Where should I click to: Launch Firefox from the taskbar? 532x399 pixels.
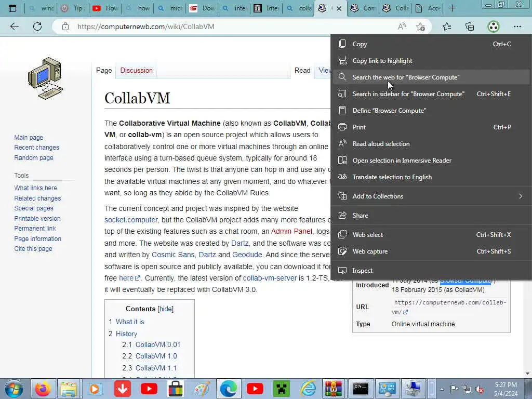click(43, 389)
